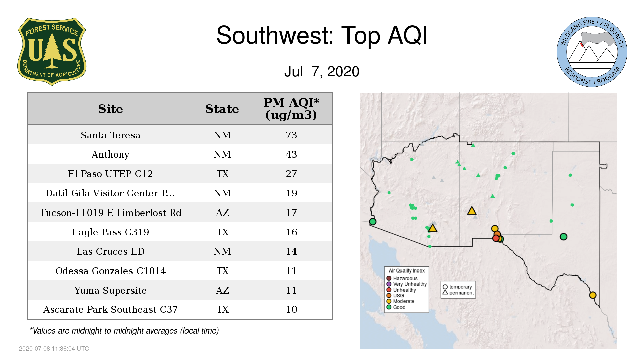Click the 'Air Quality Index' legend title

coord(407,270)
